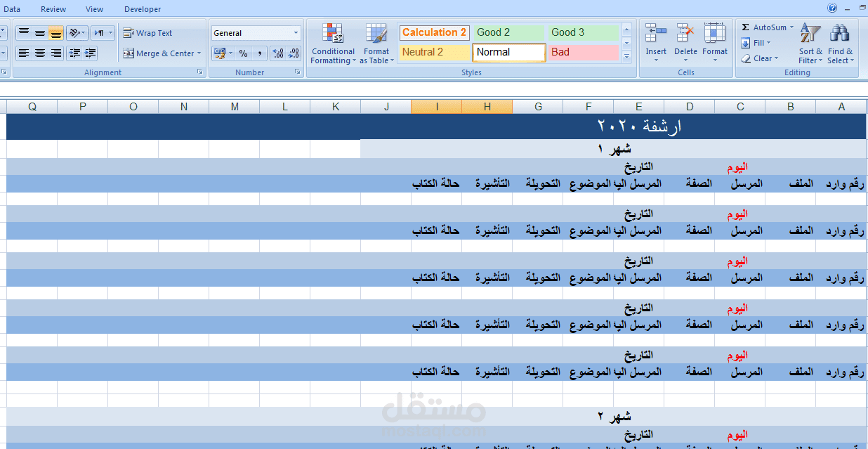Apply the Neutral 2 cell style
The height and width of the screenshot is (449, 868).
point(434,52)
